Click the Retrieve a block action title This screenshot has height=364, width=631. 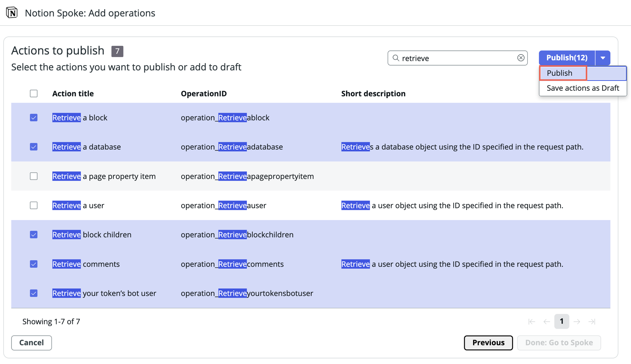(80, 118)
